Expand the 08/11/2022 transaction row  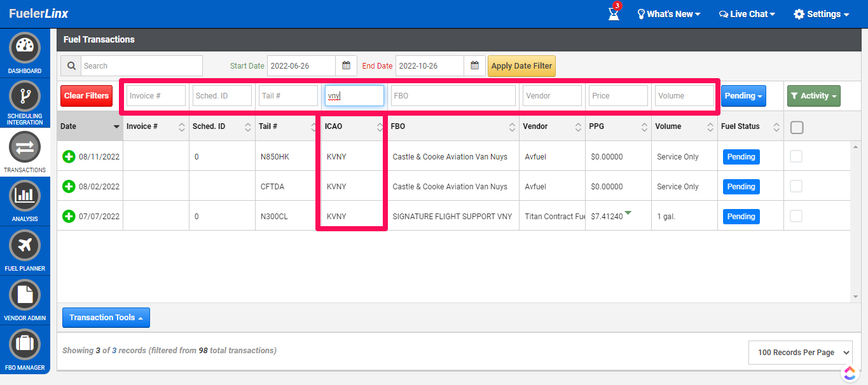69,156
